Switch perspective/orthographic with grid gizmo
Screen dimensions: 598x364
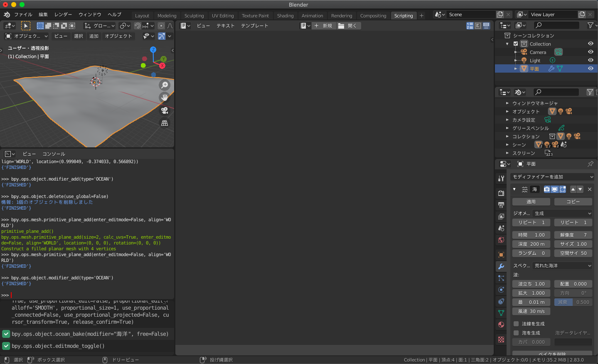coord(165,123)
